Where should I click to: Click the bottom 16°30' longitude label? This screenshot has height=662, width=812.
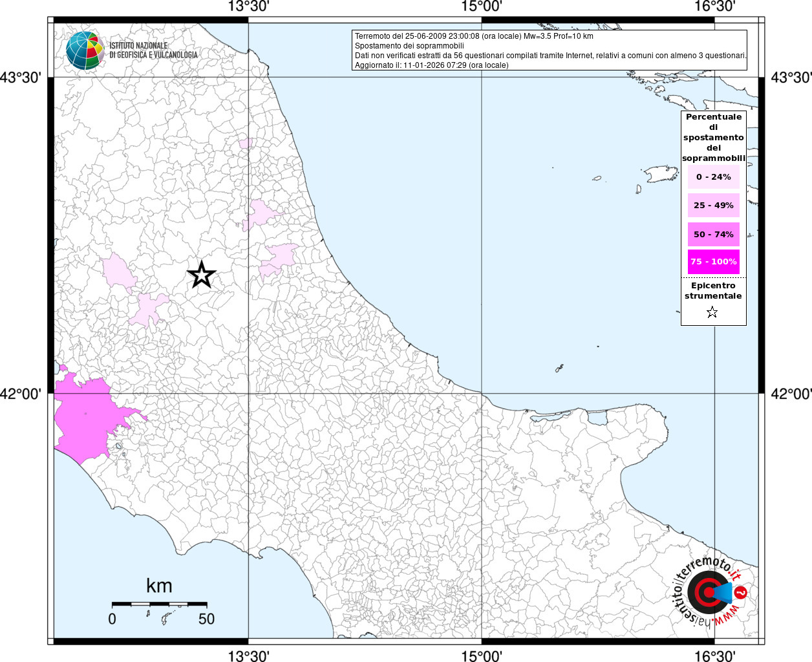tap(715, 656)
